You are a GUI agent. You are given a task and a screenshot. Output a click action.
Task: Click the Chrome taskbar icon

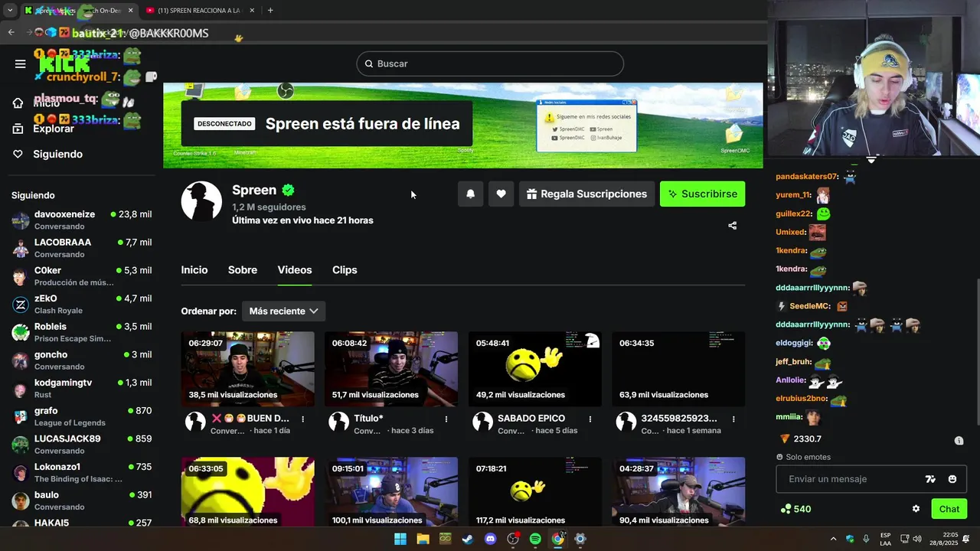click(x=557, y=539)
